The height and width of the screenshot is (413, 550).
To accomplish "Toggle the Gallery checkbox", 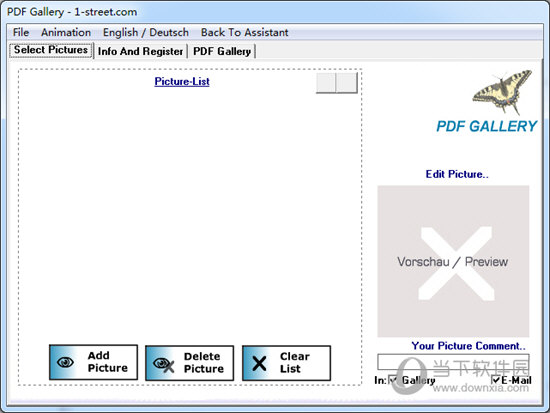I will point(393,380).
